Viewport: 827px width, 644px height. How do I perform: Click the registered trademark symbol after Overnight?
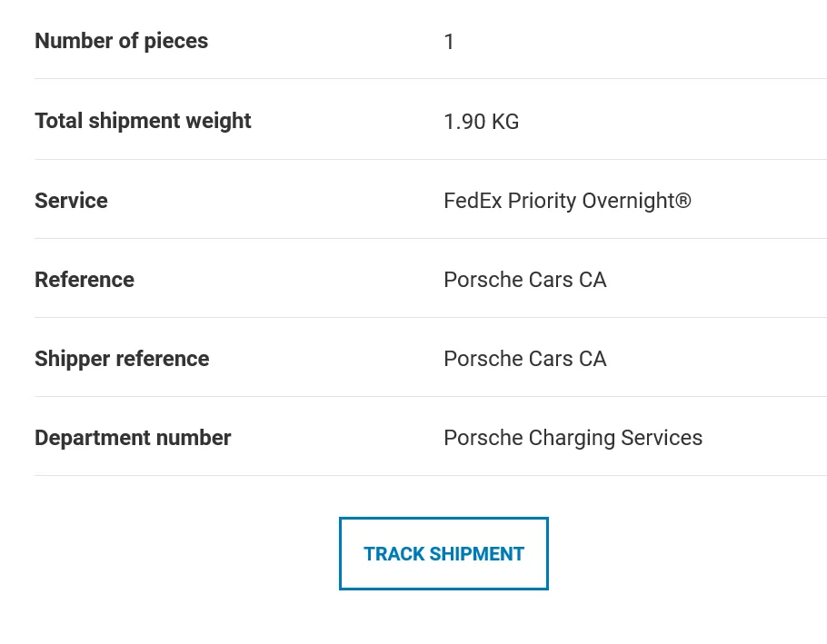(x=684, y=198)
